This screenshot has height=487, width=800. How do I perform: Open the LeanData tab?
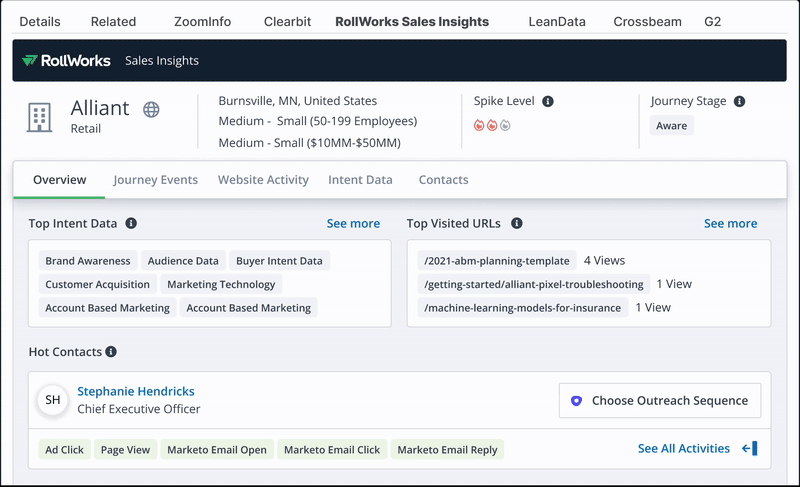pyautogui.click(x=557, y=21)
